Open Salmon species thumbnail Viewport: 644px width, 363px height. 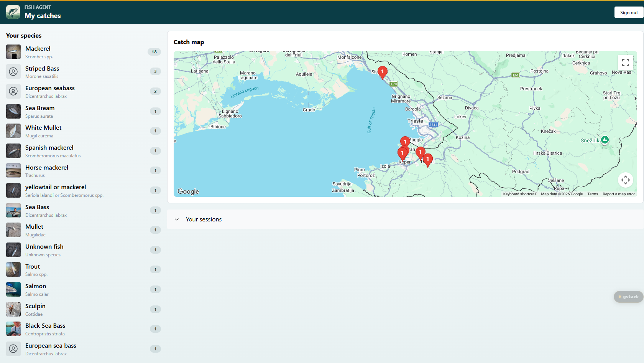(x=13, y=289)
